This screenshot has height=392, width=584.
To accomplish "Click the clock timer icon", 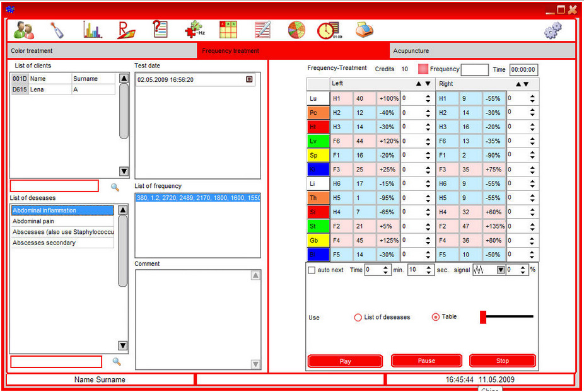I will [x=329, y=30].
